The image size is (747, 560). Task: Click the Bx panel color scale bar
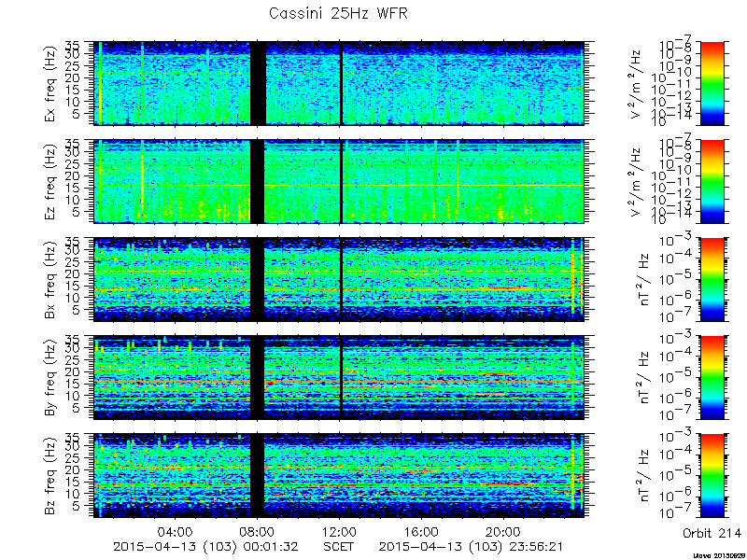coord(712,279)
